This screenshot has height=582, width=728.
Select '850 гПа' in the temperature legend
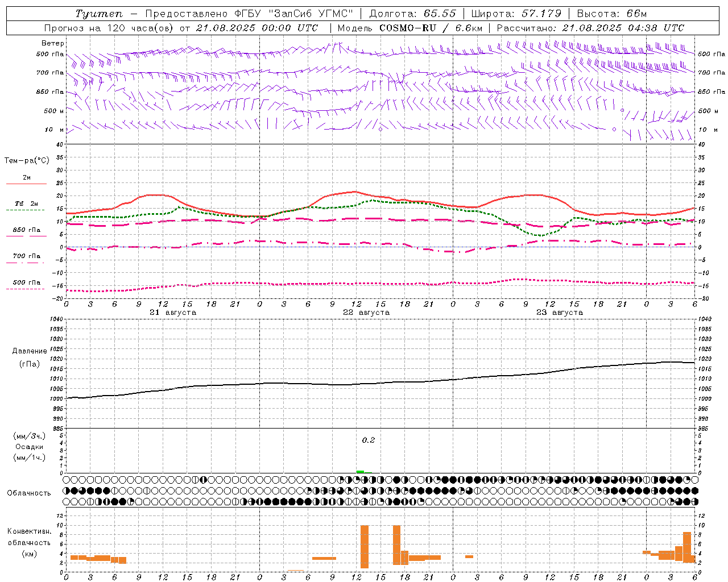(x=27, y=230)
